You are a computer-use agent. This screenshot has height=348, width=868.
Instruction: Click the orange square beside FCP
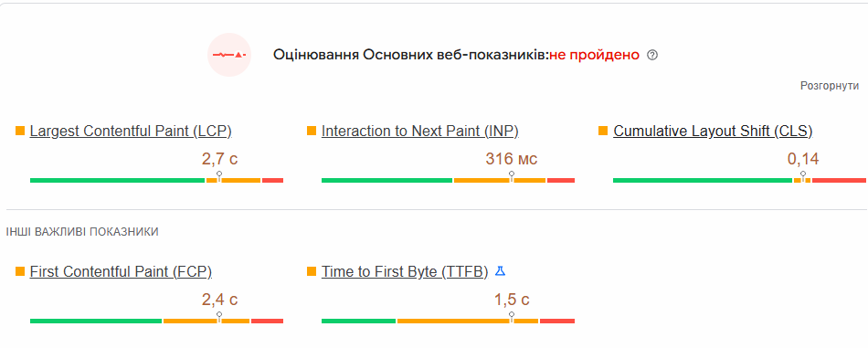20,271
